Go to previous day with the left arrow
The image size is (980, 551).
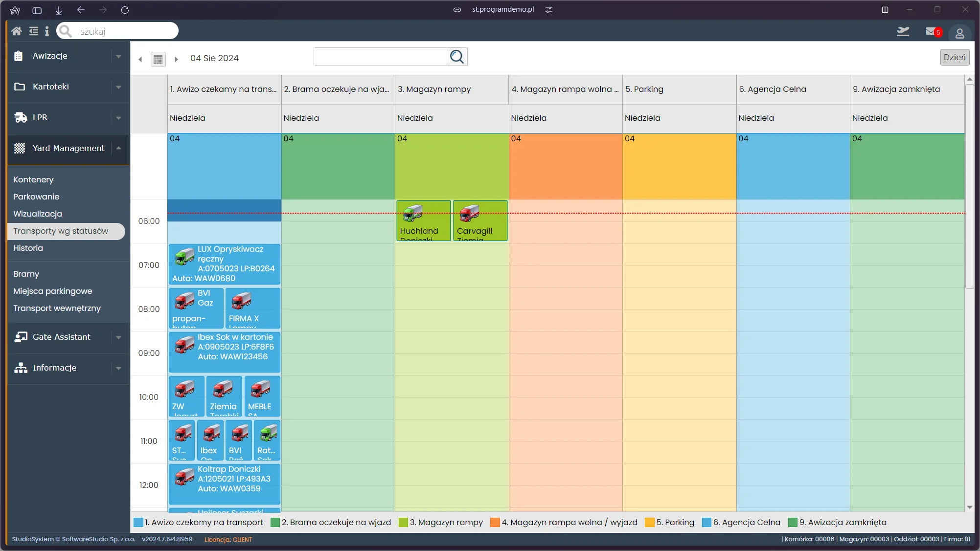click(140, 59)
